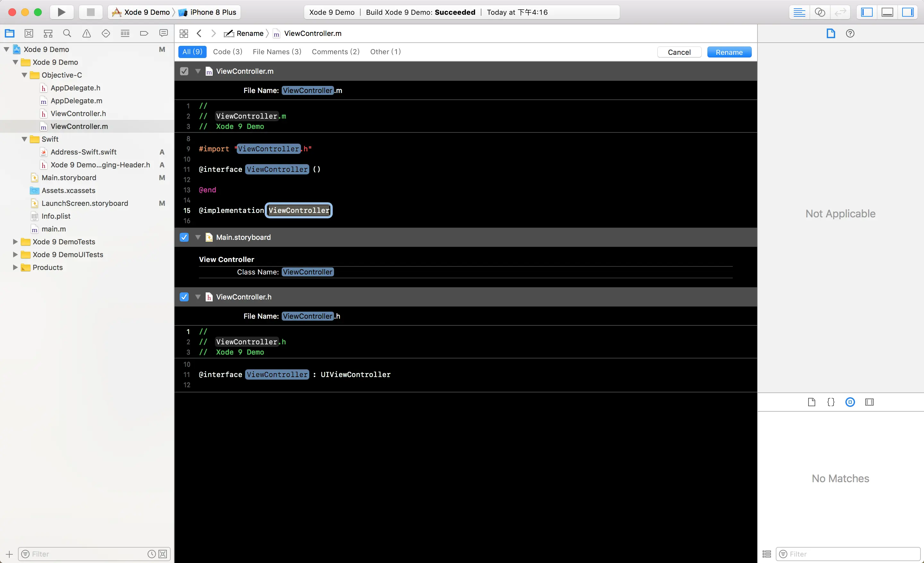Screen dimensions: 924x563
Task: Uncheck the ViewController.h rename checkbox
Action: [x=184, y=297]
